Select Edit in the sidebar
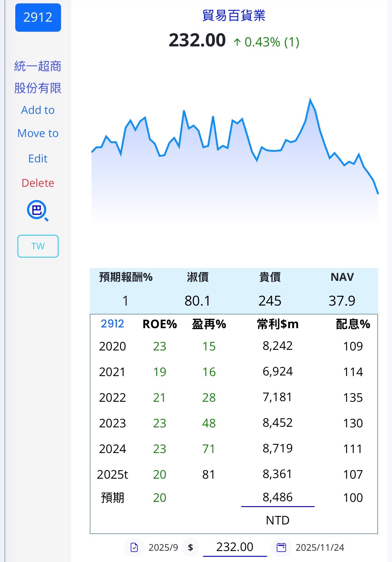The height and width of the screenshot is (562, 392). point(38,158)
